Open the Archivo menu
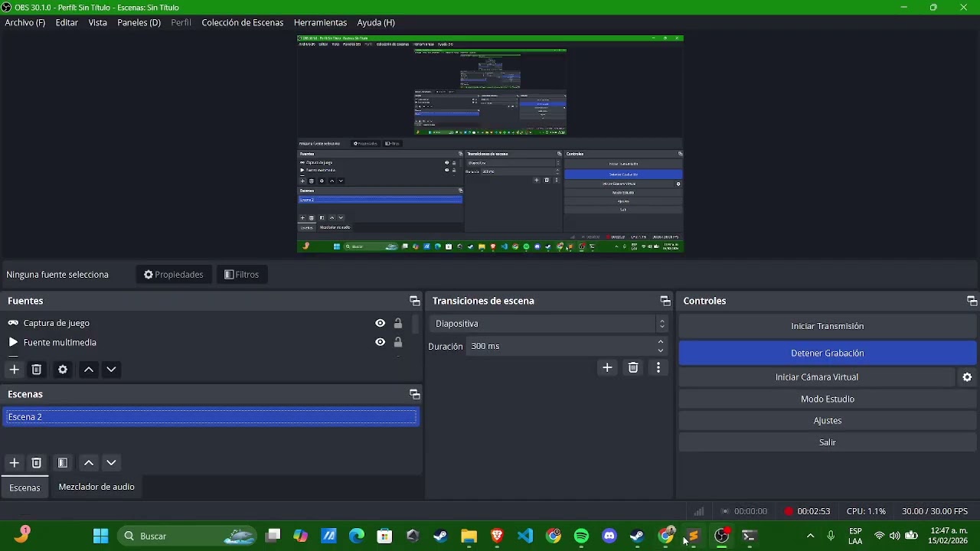Viewport: 980px width, 551px height. [25, 22]
